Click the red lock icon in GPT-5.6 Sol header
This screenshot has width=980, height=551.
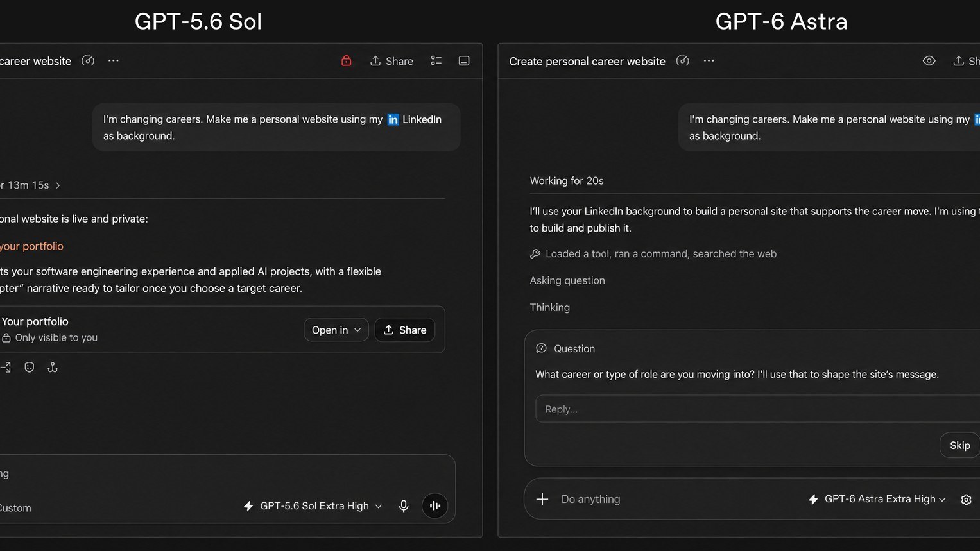pos(347,61)
